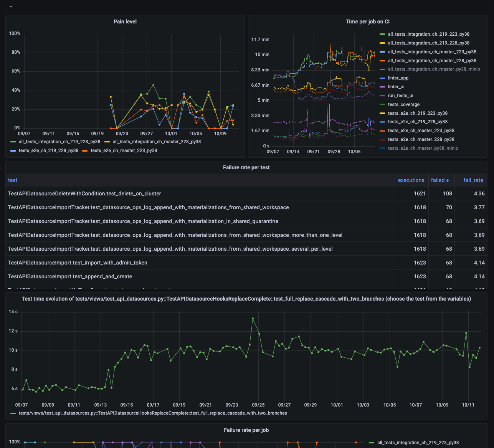Image resolution: width=494 pixels, height=448 pixels.
Task: Open Failure rate per test panel menu
Action: coord(246,167)
